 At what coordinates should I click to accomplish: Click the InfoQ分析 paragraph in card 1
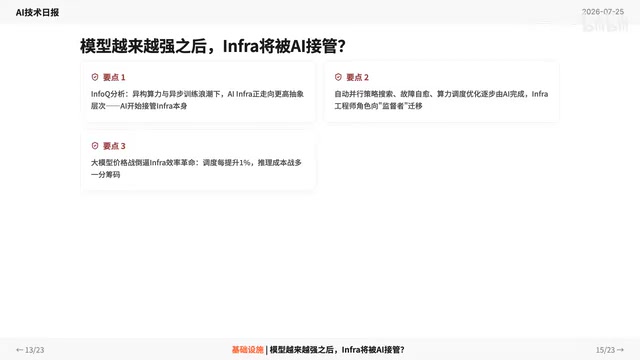(x=197, y=100)
